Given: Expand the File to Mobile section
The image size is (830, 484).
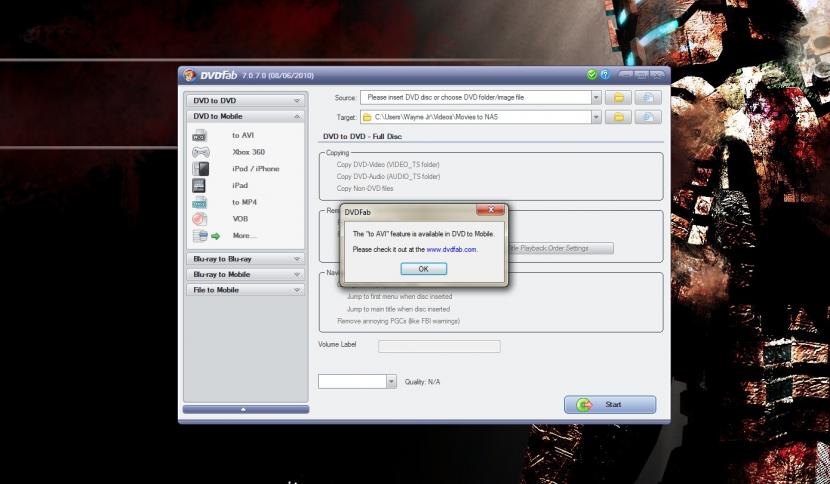Looking at the screenshot, I should [x=245, y=290].
